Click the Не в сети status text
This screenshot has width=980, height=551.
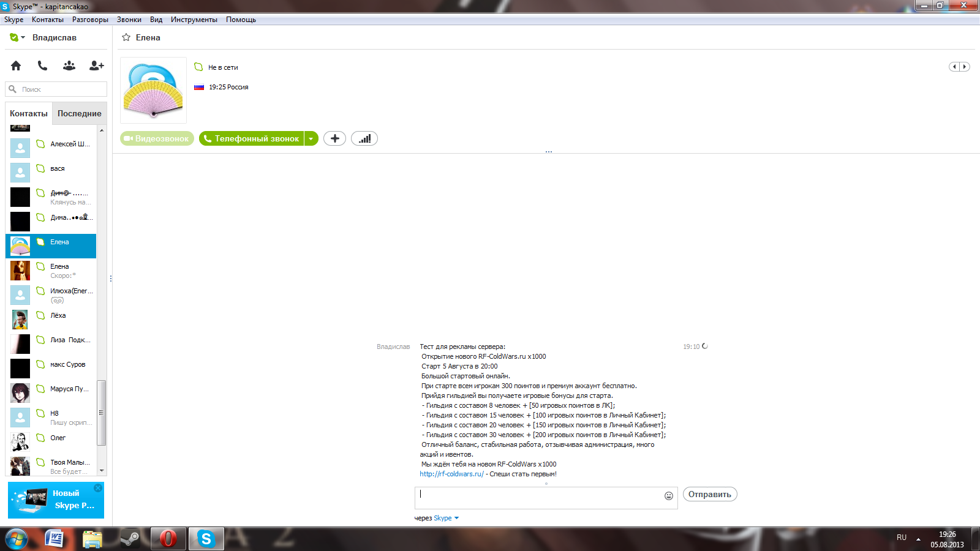(x=223, y=67)
